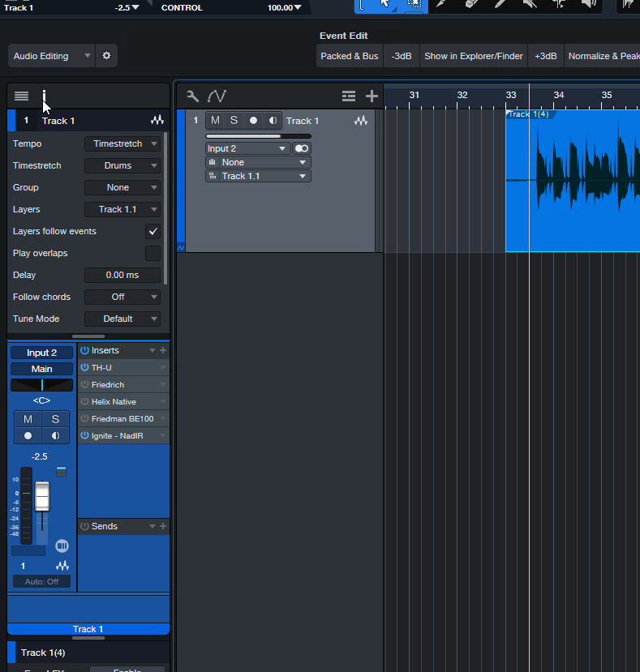This screenshot has height=672, width=640.
Task: Expand the Audio Editing preset dropdown
Action: point(52,57)
